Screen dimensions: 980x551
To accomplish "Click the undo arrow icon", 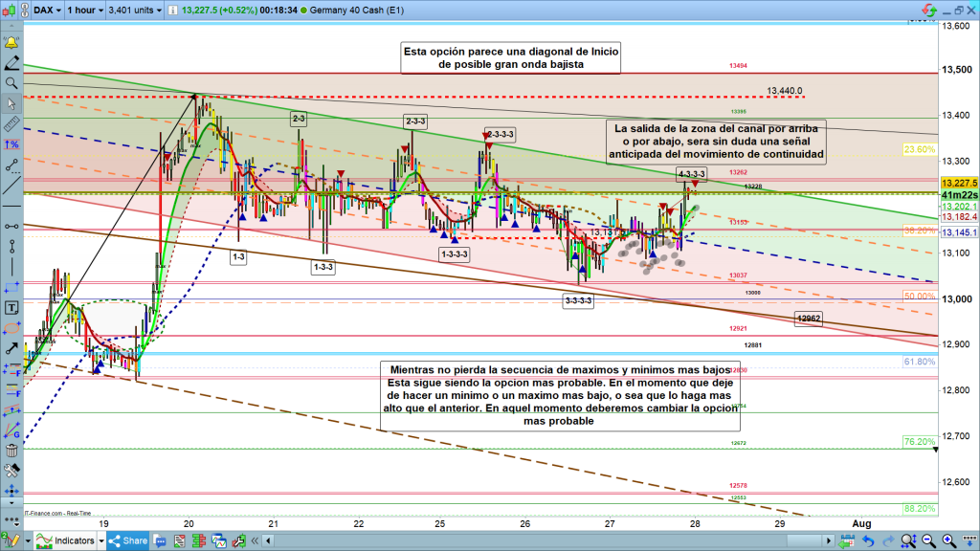I will (866, 540).
